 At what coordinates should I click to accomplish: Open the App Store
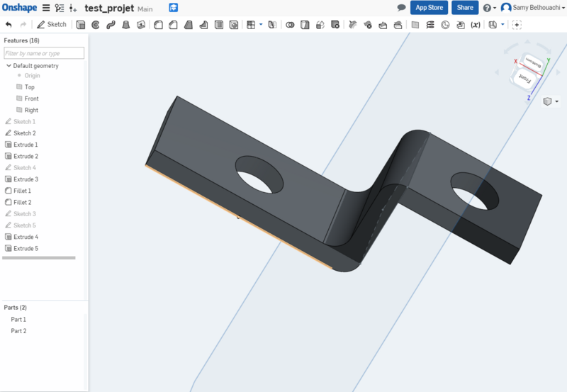pos(430,8)
